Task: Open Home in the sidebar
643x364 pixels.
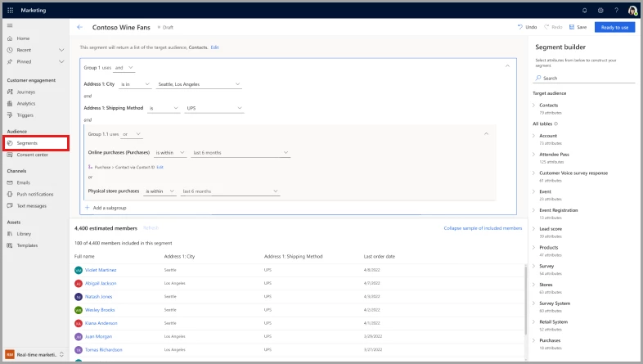Action: pos(23,38)
